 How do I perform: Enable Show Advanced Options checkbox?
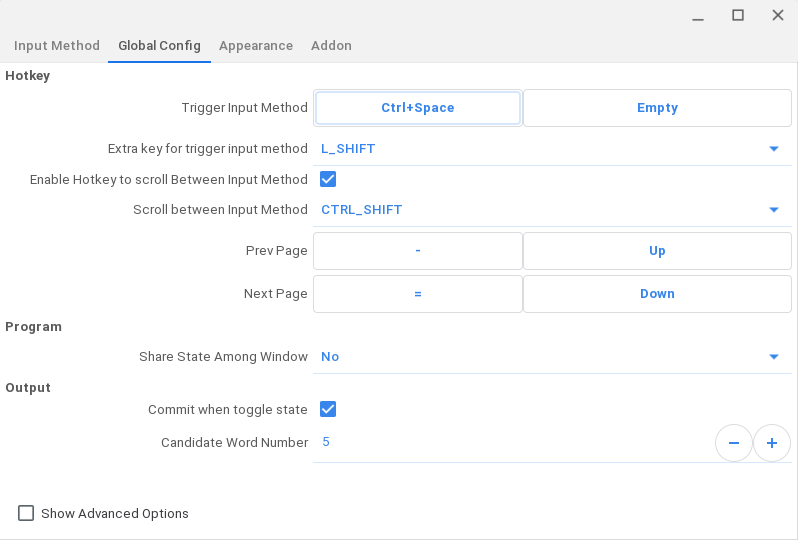[x=26, y=514]
